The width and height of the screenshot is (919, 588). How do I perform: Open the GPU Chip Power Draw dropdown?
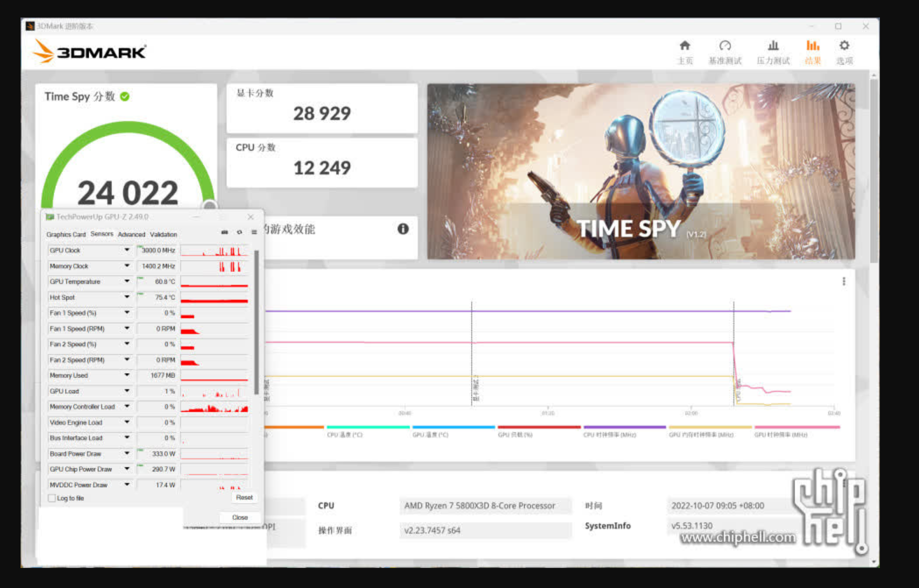click(x=127, y=469)
